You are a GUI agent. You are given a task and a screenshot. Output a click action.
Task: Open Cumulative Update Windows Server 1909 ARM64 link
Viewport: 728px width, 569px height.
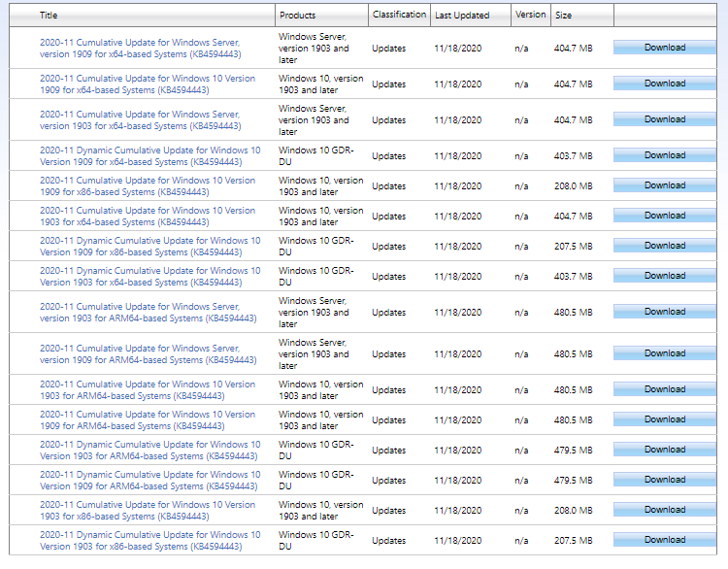(149, 354)
